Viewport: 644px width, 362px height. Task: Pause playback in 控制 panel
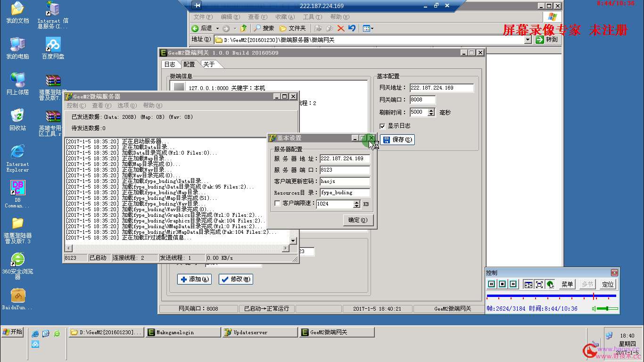click(x=491, y=284)
